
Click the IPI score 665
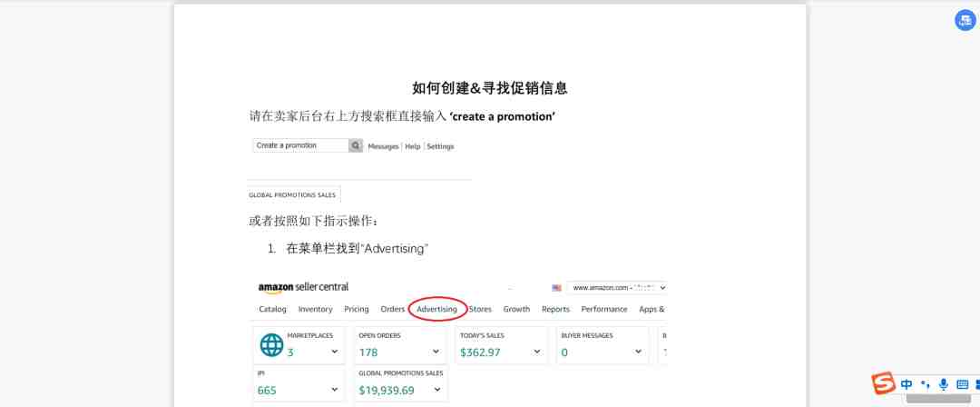267,391
